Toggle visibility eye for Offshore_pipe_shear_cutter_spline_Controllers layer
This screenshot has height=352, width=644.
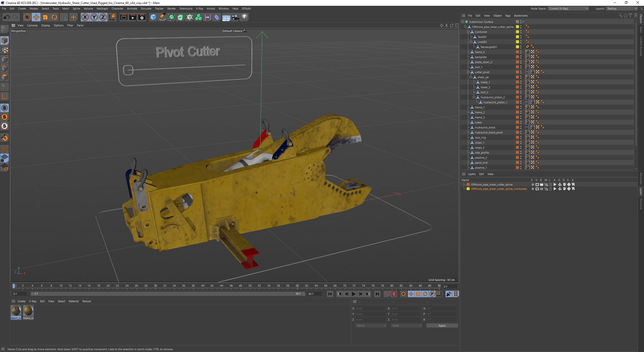pos(537,189)
